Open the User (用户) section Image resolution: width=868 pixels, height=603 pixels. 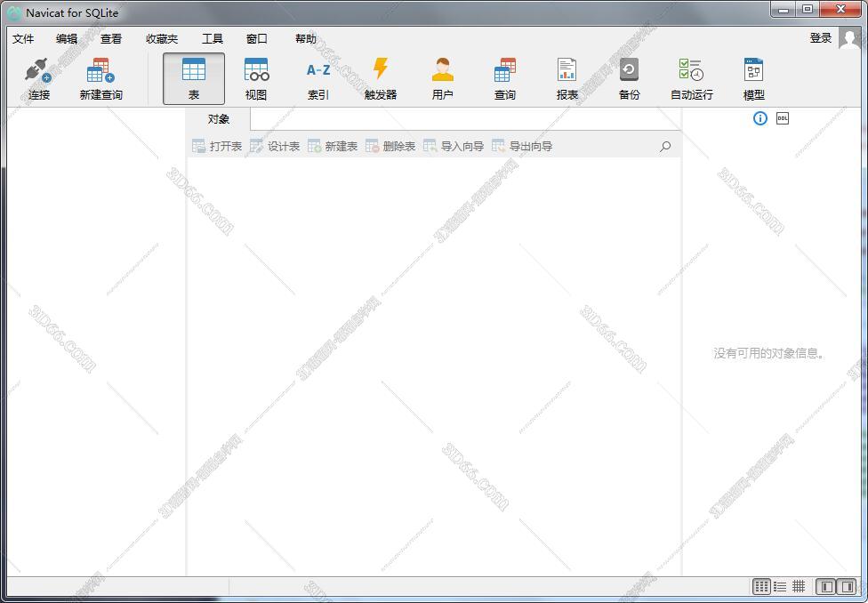pyautogui.click(x=442, y=78)
